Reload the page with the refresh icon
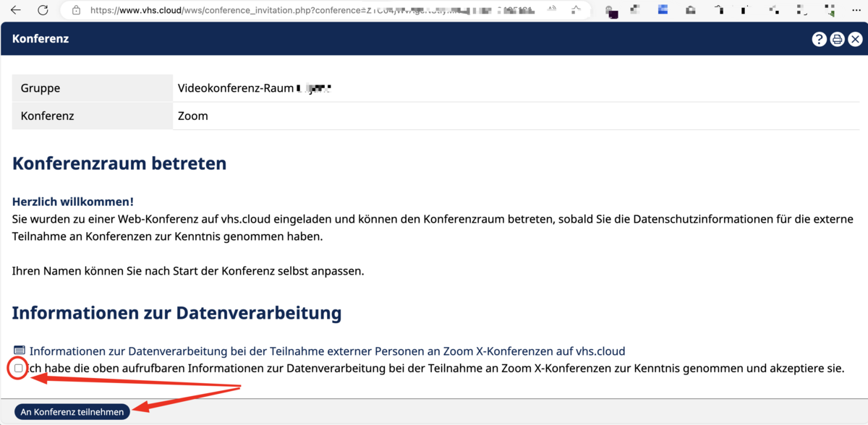The height and width of the screenshot is (425, 868). (43, 10)
